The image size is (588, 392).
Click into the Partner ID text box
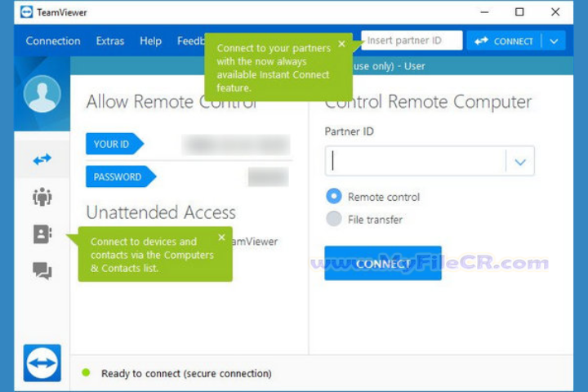[x=416, y=162]
